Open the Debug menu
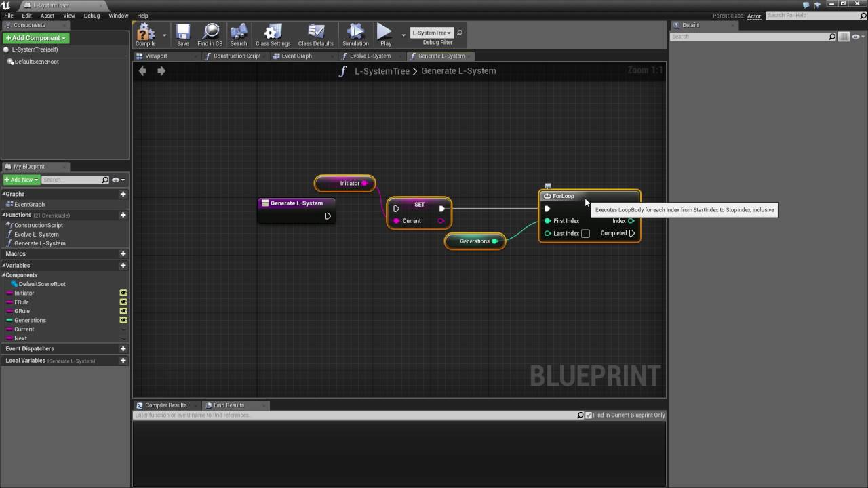 (x=92, y=16)
